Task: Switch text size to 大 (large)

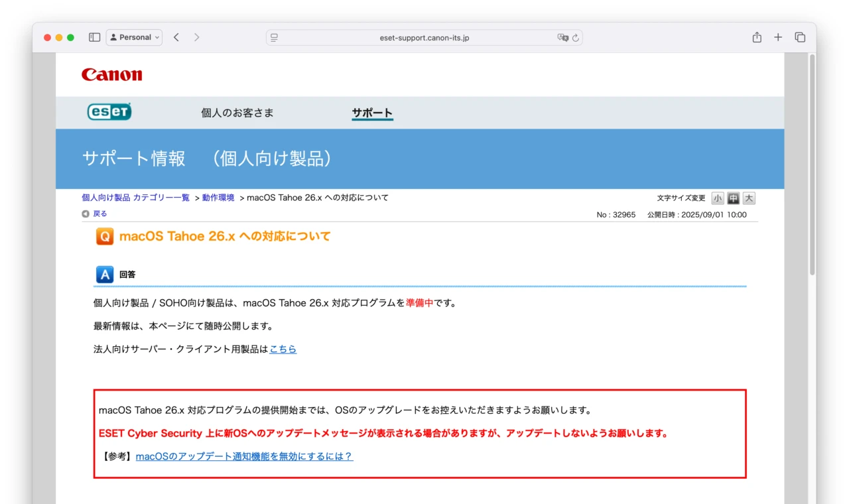Action: (748, 198)
